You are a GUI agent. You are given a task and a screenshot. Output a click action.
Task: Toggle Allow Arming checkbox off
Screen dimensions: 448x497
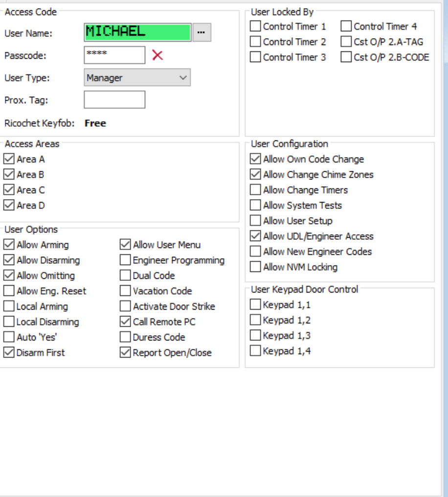(9, 245)
